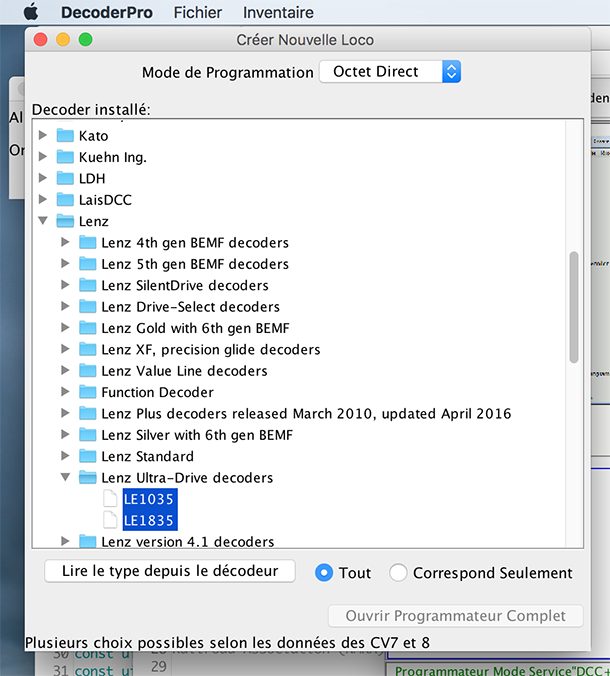Click the decoder list vertical scrollbar thumb
Viewport: 610px width, 676px height.
point(573,307)
